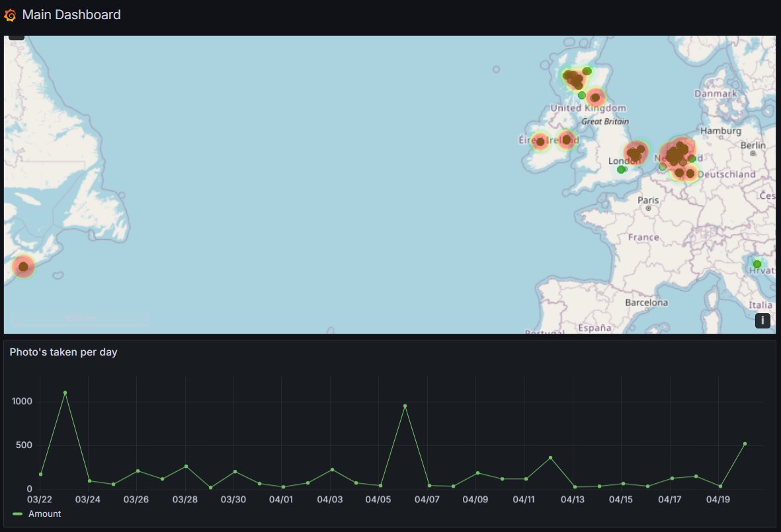
Task: Click the 04/15 x-axis label
Action: pyautogui.click(x=620, y=499)
